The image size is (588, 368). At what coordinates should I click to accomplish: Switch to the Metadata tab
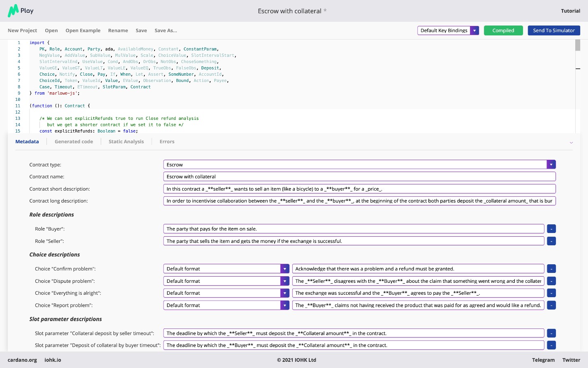pyautogui.click(x=27, y=142)
